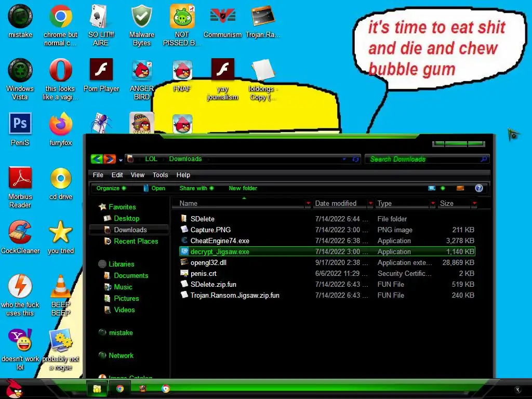This screenshot has width=532, height=399.
Task: Open the recent locations dropdown arrow
Action: tap(121, 160)
